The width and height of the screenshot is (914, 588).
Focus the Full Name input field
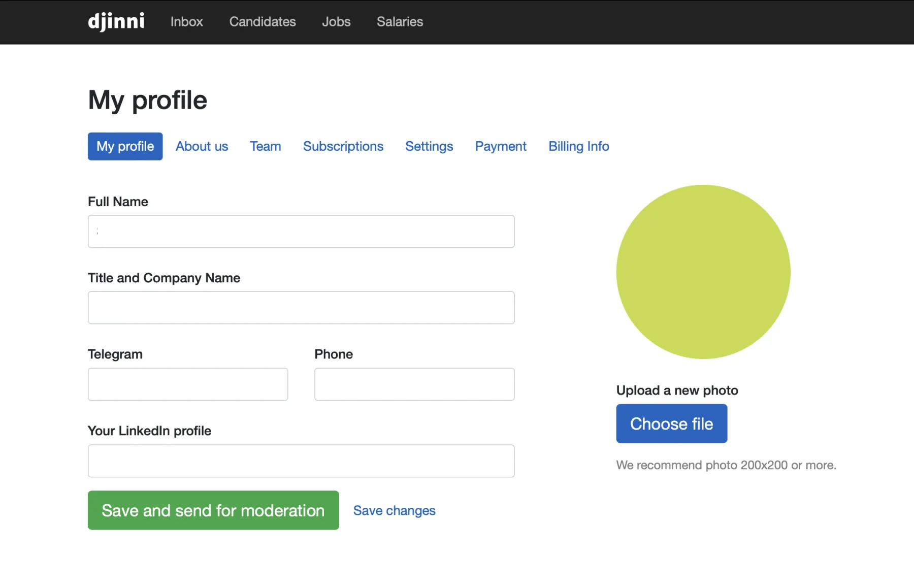click(x=301, y=232)
